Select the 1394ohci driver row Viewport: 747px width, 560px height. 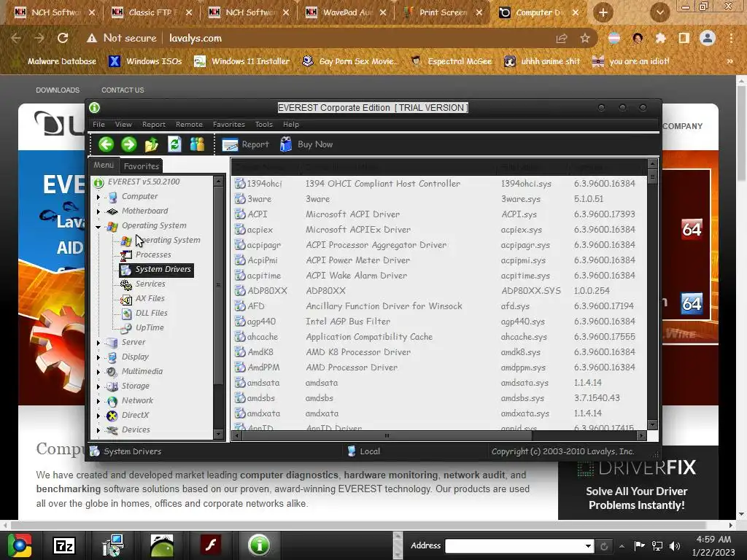pyautogui.click(x=438, y=184)
